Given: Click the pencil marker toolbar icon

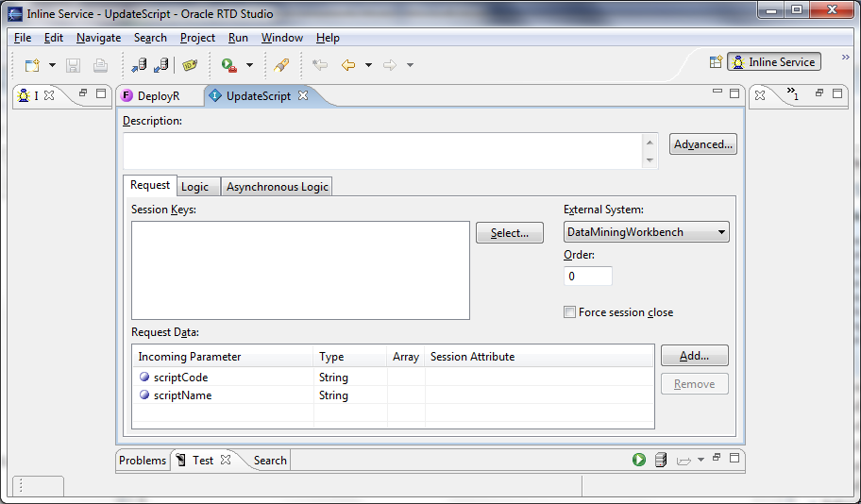Looking at the screenshot, I should pos(281,65).
